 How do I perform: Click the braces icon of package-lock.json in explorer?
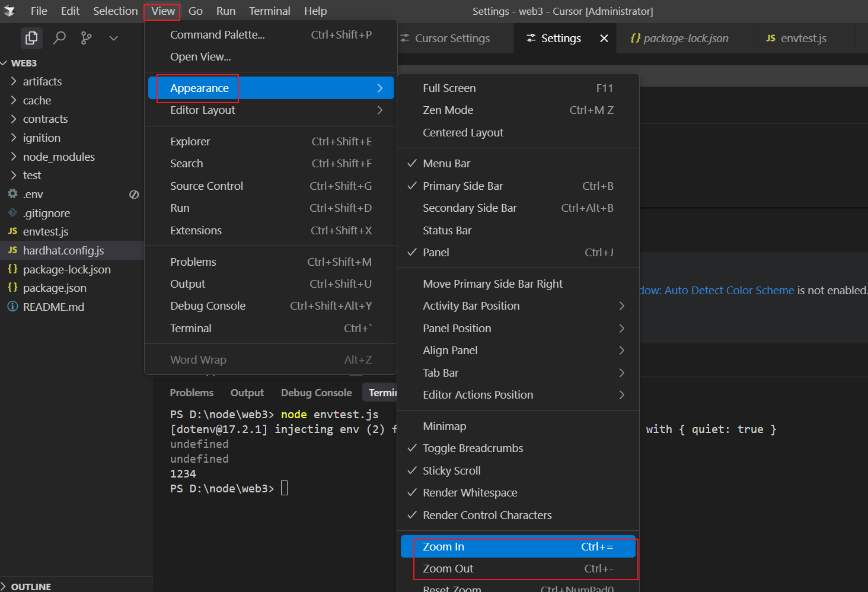[12, 269]
